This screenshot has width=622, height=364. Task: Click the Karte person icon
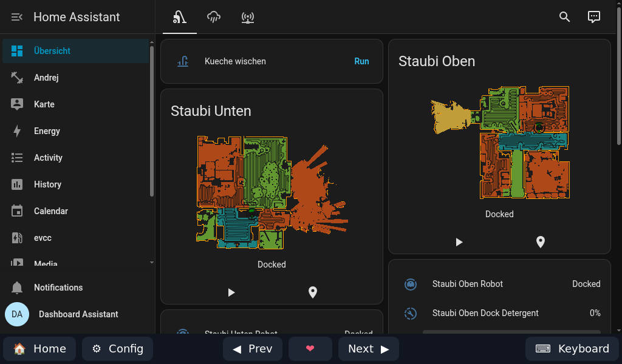pos(16,104)
